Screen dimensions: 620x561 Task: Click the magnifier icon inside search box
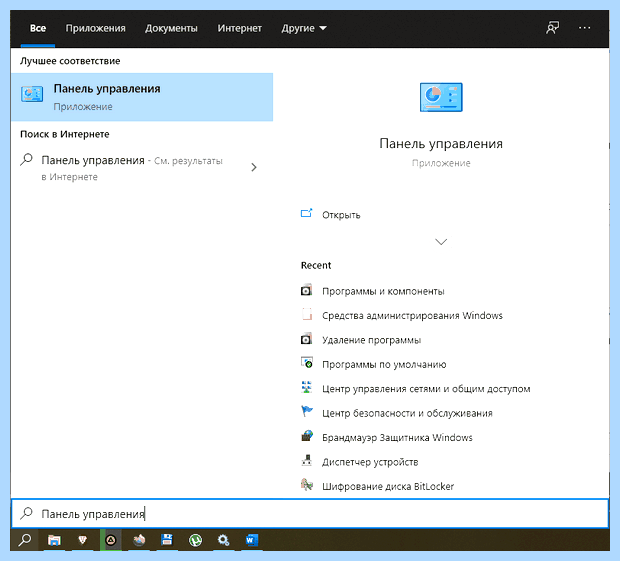[x=26, y=513]
